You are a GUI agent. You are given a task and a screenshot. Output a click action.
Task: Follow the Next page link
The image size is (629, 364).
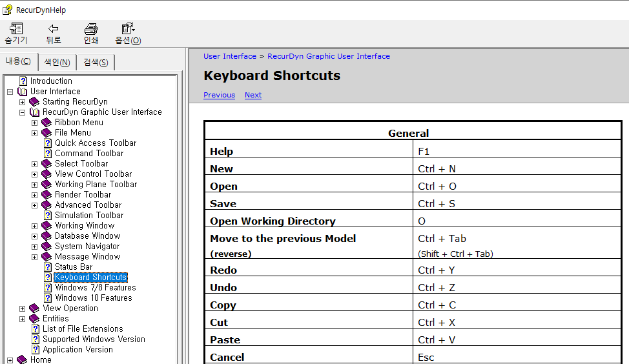[x=253, y=95]
